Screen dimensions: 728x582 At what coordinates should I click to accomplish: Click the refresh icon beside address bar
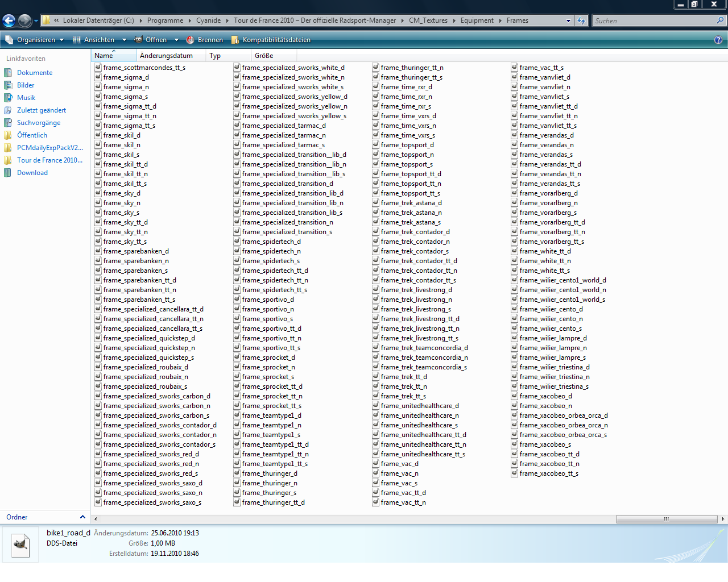[x=581, y=20]
